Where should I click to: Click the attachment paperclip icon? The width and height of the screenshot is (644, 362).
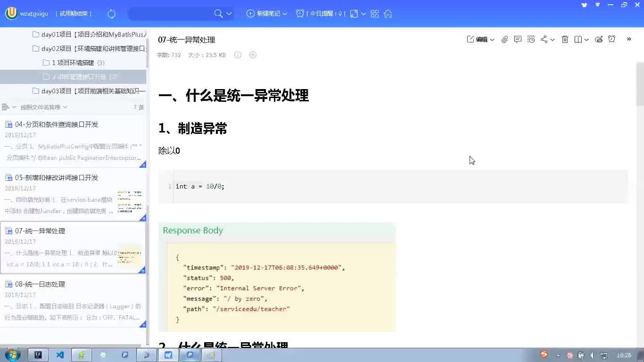(504, 40)
